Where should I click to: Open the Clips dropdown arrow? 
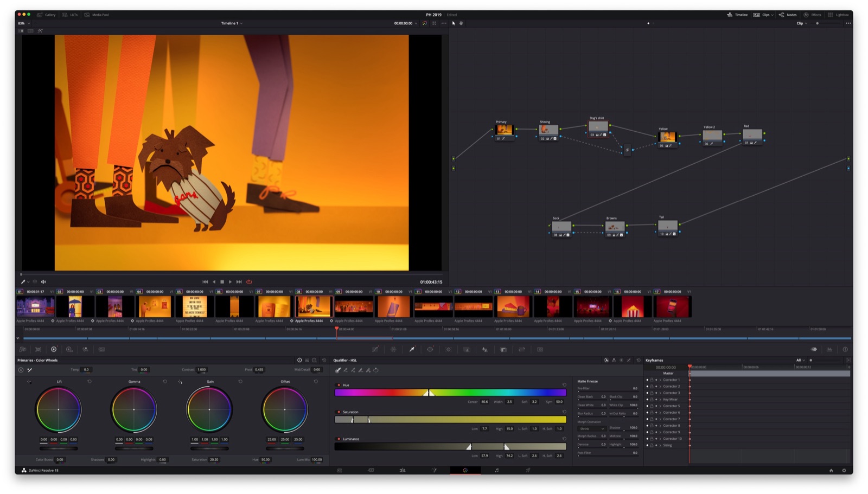772,15
